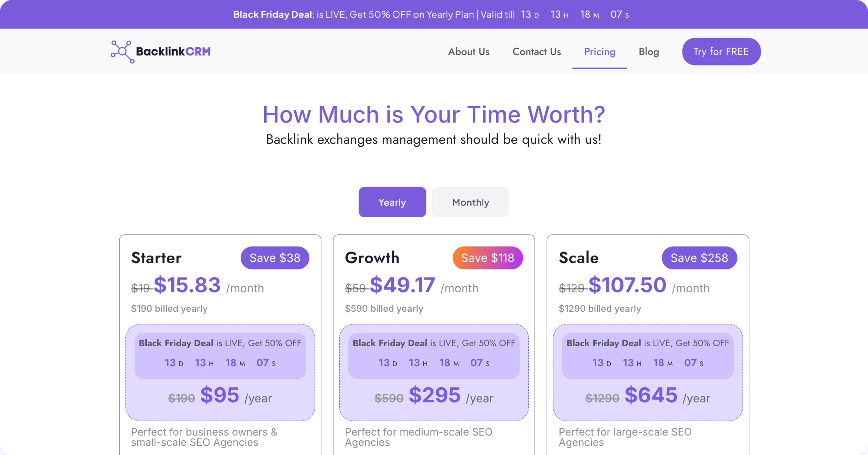Click the Save $258 badge on Scale
The image size is (868, 455).
pos(699,258)
